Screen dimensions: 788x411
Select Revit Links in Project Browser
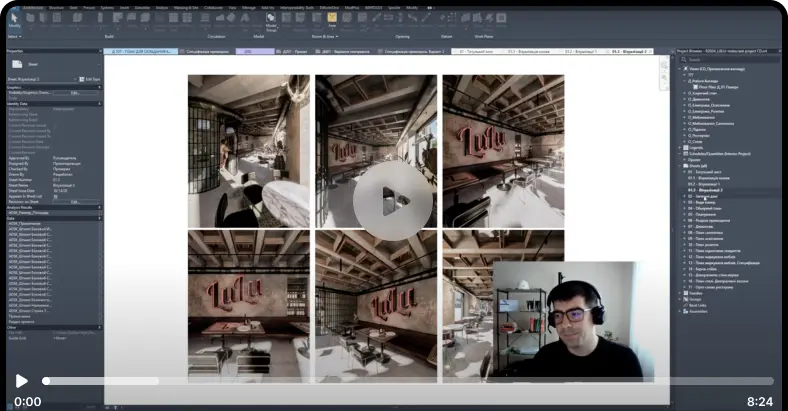(698, 305)
